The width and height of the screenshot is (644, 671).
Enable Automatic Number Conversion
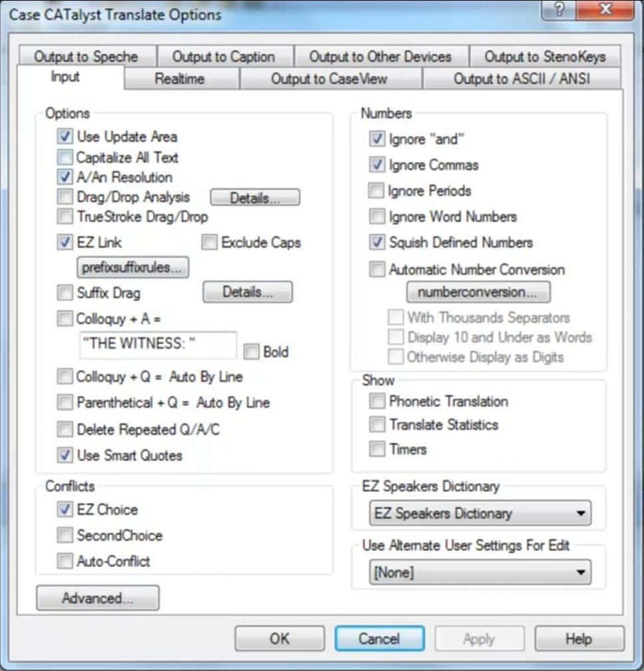point(377,269)
